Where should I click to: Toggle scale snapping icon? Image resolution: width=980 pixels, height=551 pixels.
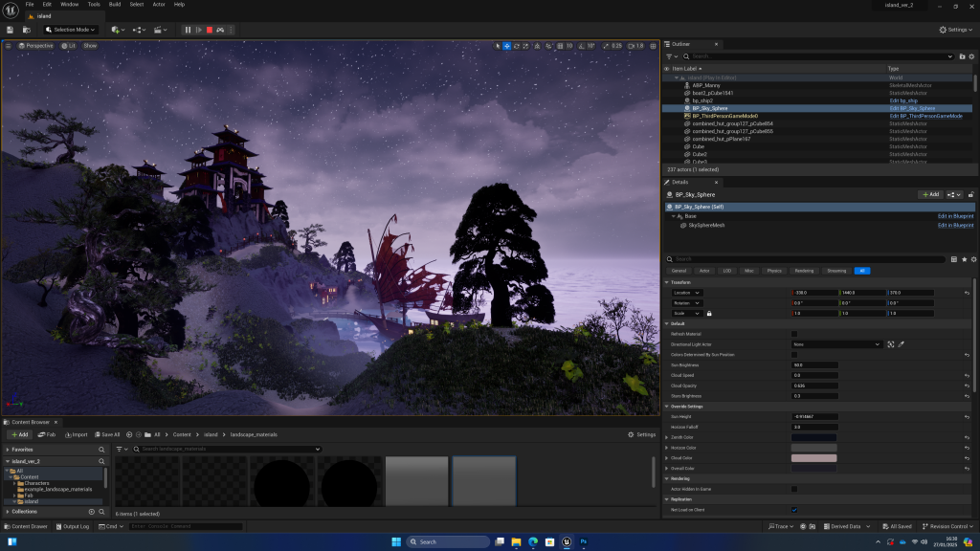(606, 46)
